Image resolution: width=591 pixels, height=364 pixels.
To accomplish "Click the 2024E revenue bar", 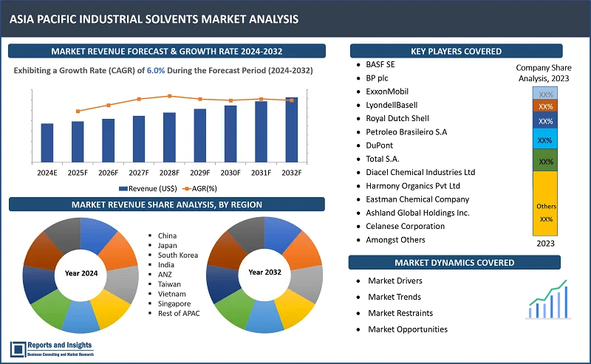I will point(47,142).
